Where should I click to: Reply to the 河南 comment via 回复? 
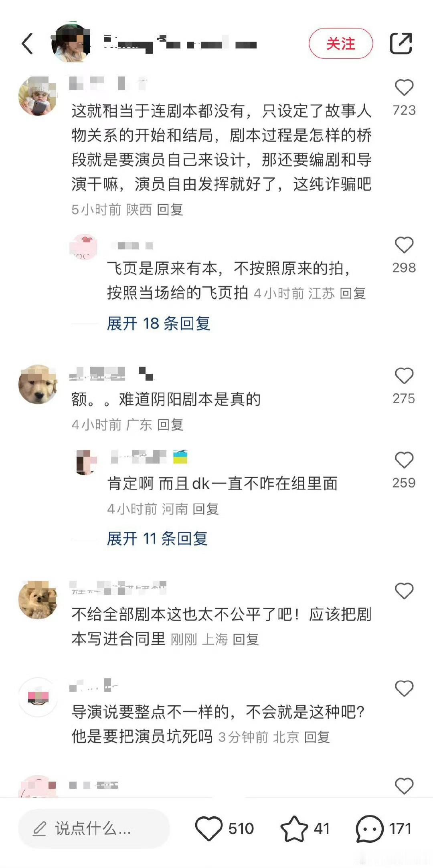[x=206, y=509]
